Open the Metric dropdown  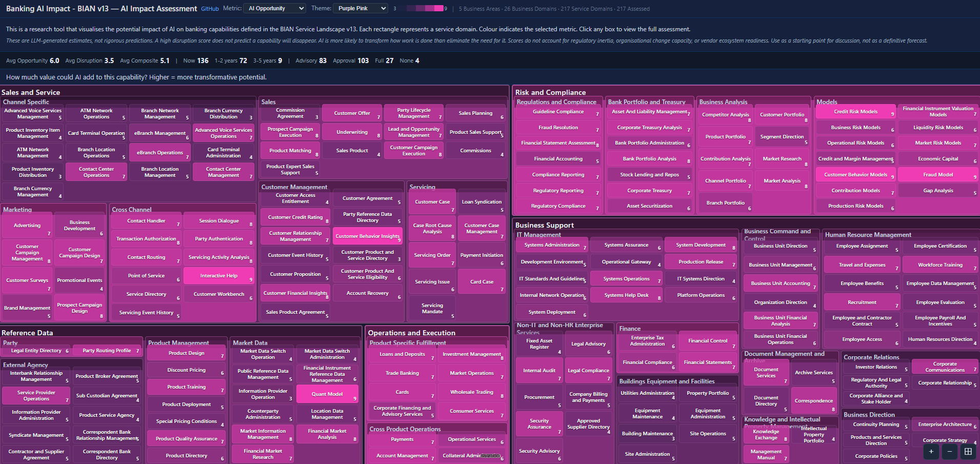(275, 8)
